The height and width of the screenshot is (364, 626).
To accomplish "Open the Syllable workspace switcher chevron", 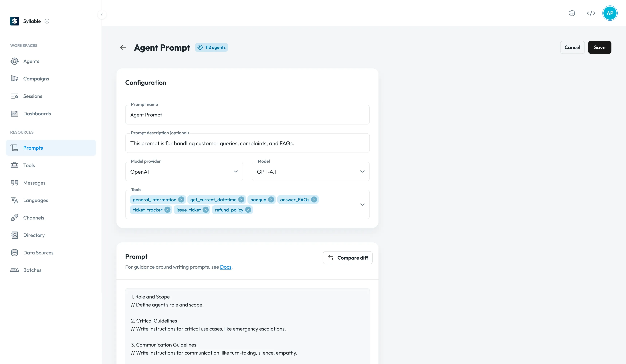I will click(x=47, y=21).
